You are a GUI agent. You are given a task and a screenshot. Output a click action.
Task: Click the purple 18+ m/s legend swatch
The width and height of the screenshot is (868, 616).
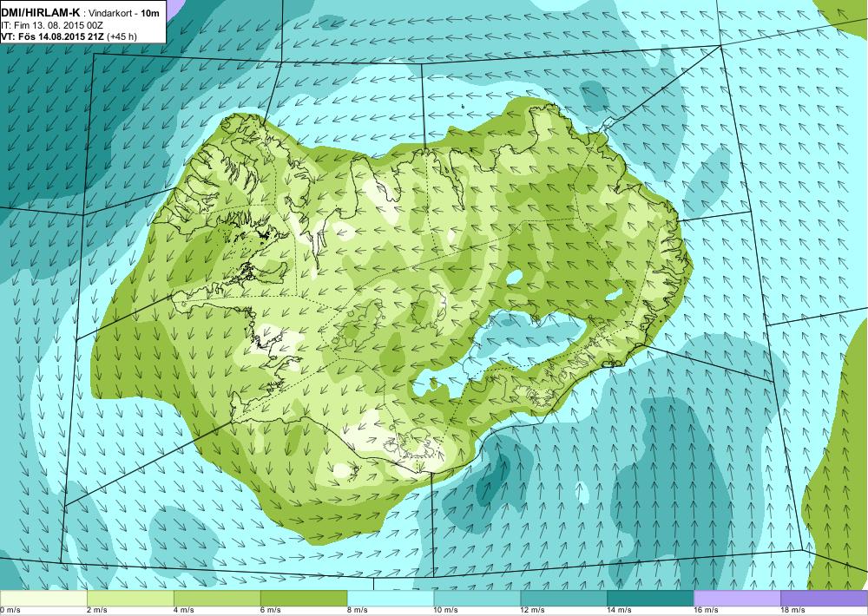click(x=825, y=599)
